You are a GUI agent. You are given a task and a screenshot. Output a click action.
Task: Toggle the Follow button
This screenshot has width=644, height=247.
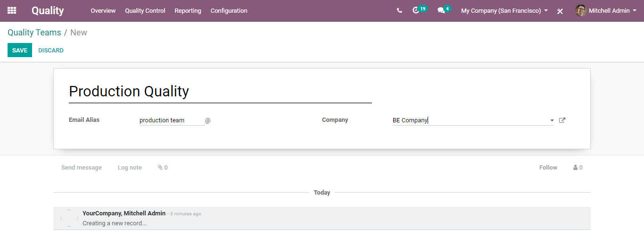pyautogui.click(x=548, y=168)
